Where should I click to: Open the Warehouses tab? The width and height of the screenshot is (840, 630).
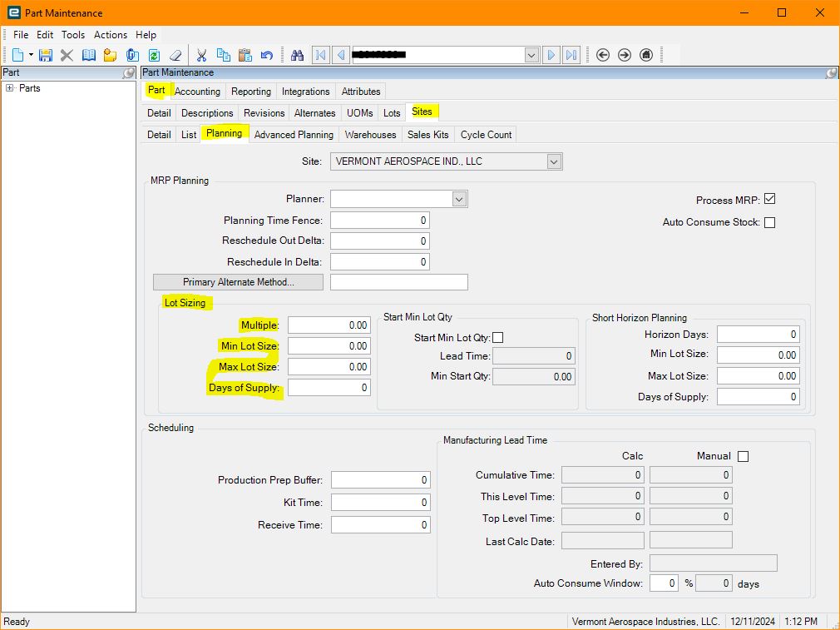(x=370, y=135)
